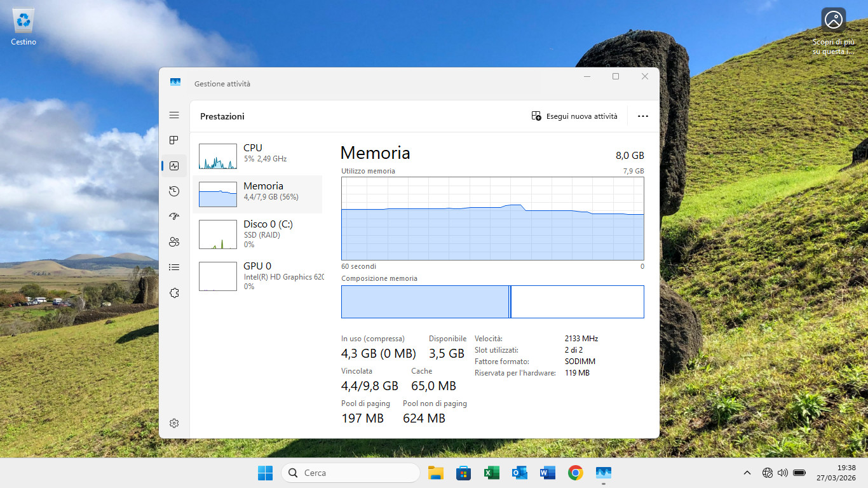The image size is (868, 488).
Task: Open Google Chrome from the taskbar
Action: point(576,473)
